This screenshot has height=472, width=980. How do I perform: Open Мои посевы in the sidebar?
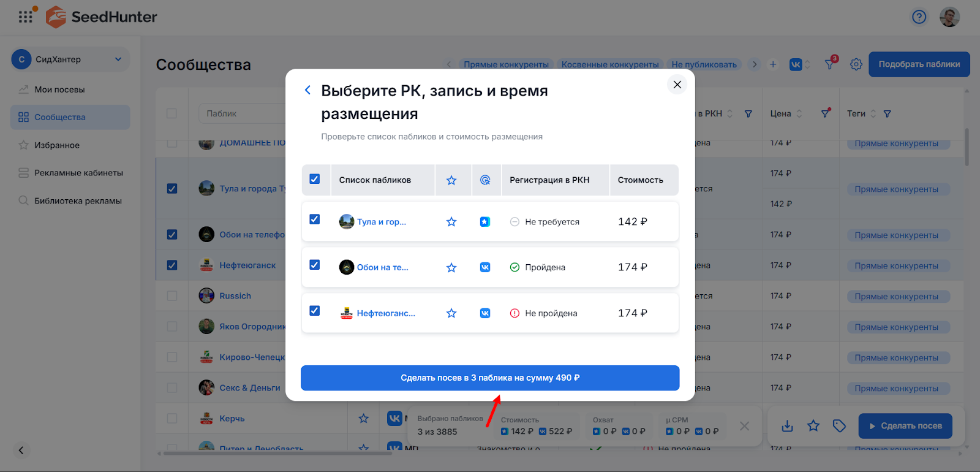coord(59,89)
